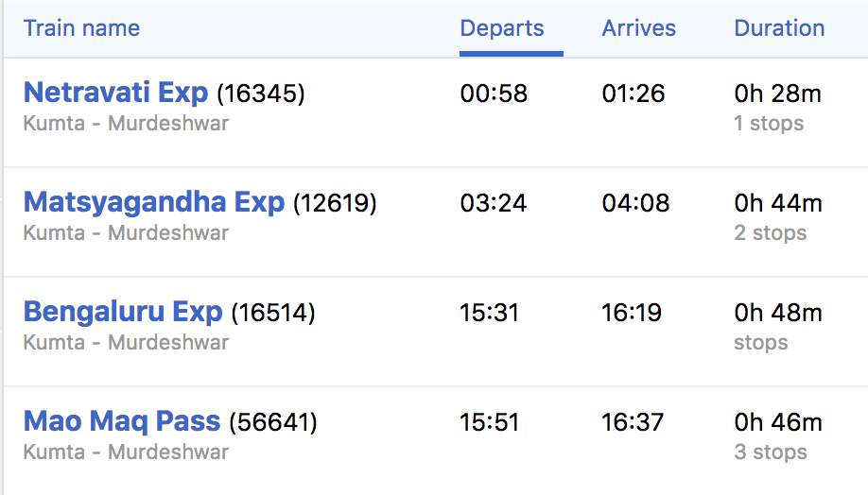Click train number 16514
This screenshot has height=495, width=868.
[273, 313]
